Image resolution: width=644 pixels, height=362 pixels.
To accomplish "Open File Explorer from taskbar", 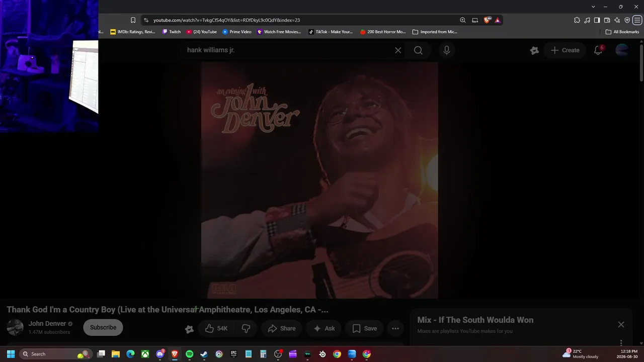I will 116,354.
